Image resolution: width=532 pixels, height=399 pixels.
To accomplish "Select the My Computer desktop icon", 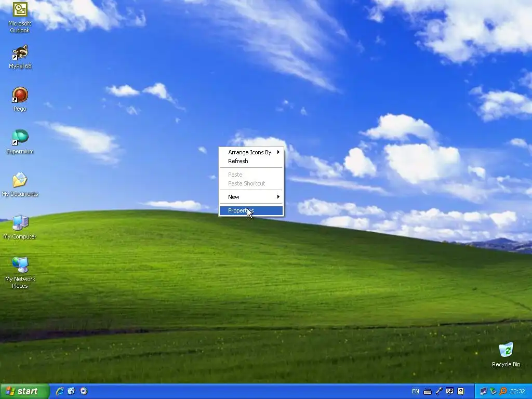I will [x=20, y=228].
